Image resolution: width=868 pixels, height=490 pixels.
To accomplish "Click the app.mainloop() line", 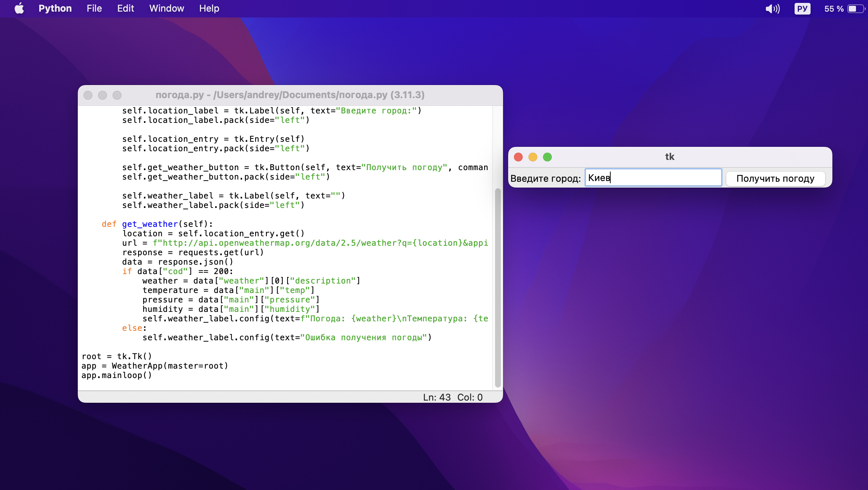I will click(x=117, y=375).
